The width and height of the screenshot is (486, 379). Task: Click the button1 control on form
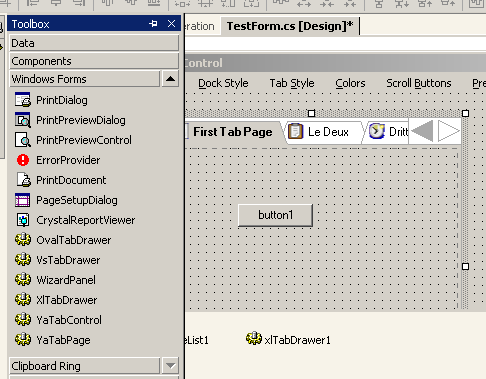[275, 215]
